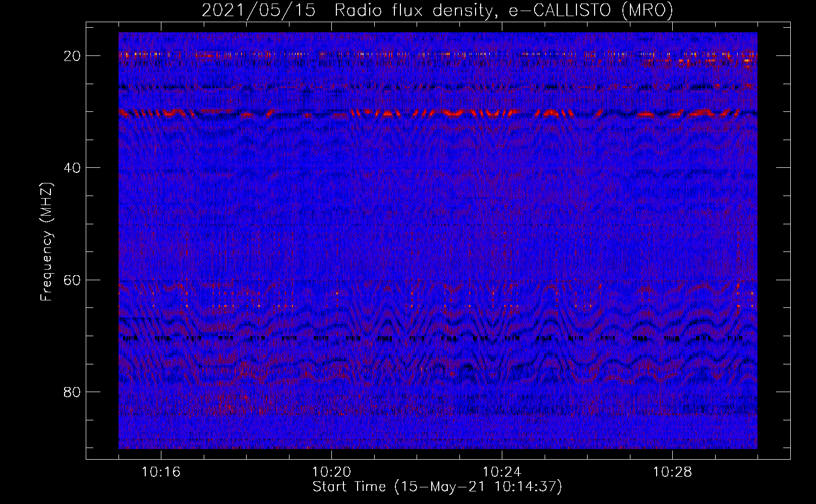This screenshot has width=816, height=504.
Task: Click the '80' frequency tick label
Action: click(72, 392)
